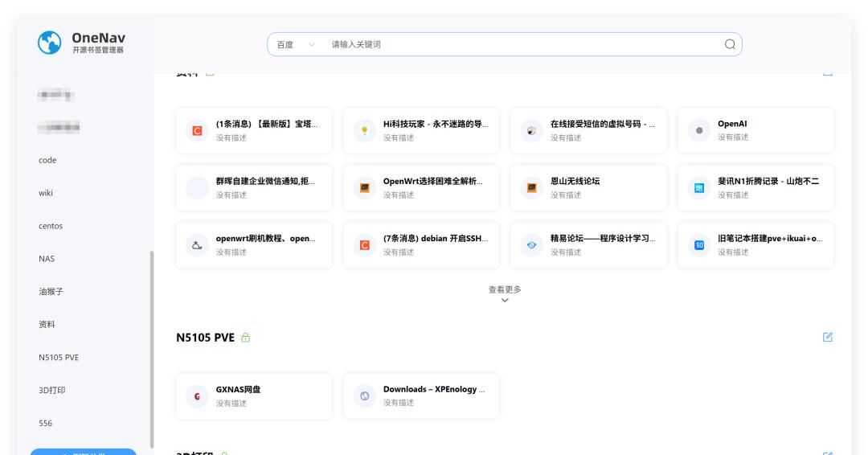This screenshot has width=868, height=455.
Task: Click the openwrt刷机教程 card's icon
Action: 197,245
